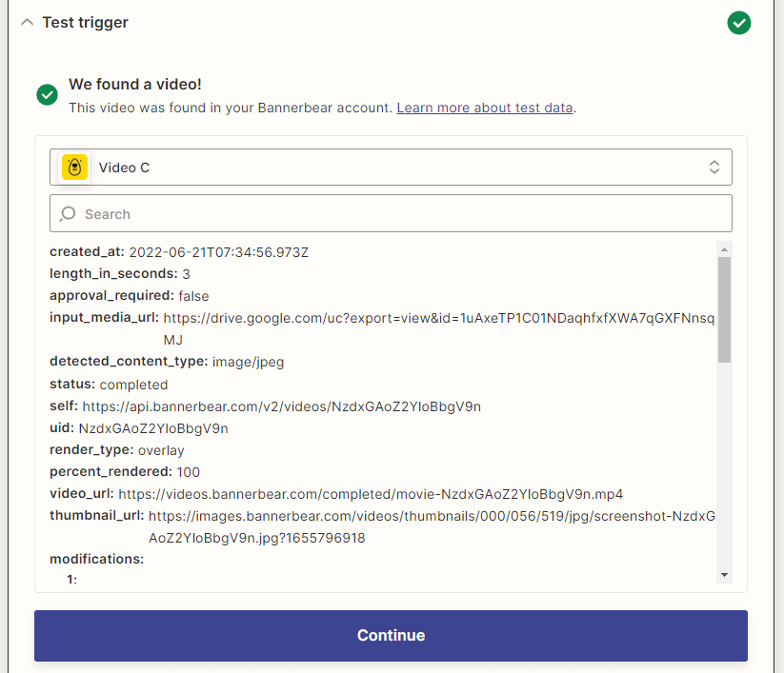
Task: Click the up-down chevron on the video selector
Action: tap(714, 166)
